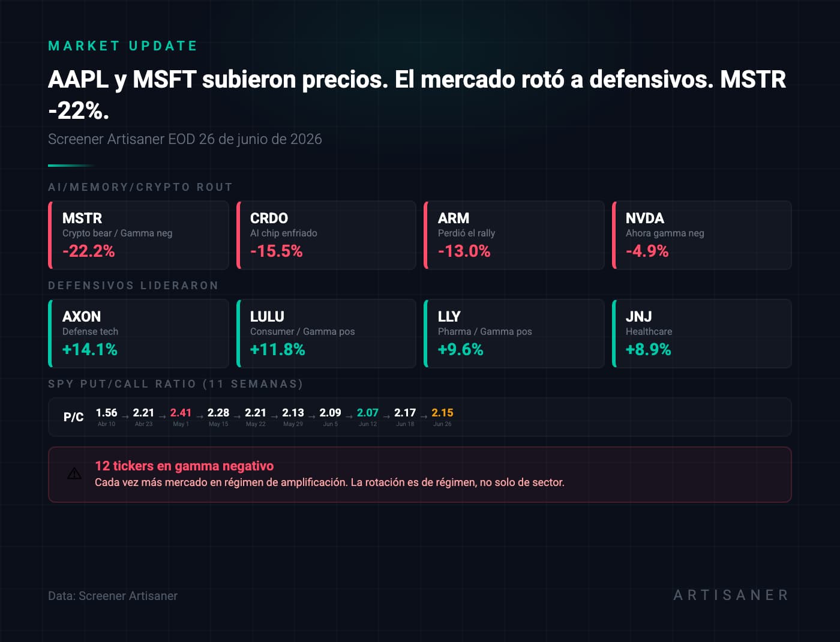Click the ARTISANER brand logo text
This screenshot has width=840, height=642.
(x=731, y=595)
